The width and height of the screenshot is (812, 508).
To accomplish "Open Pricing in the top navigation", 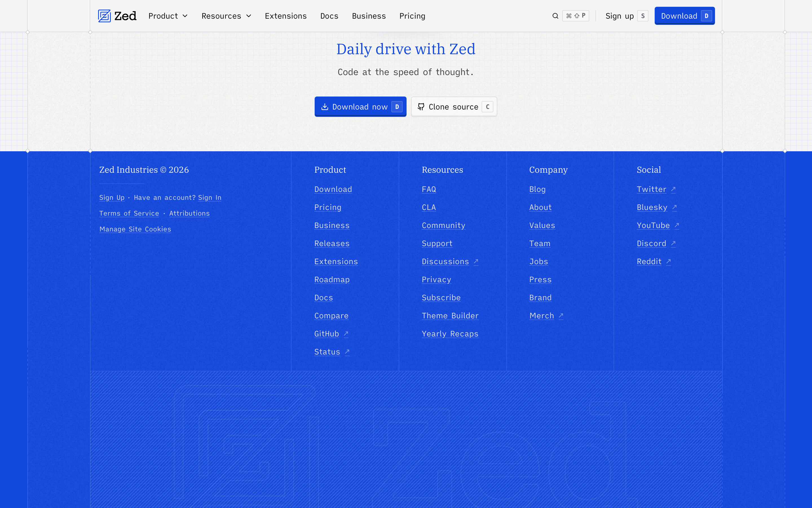I will coord(412,16).
